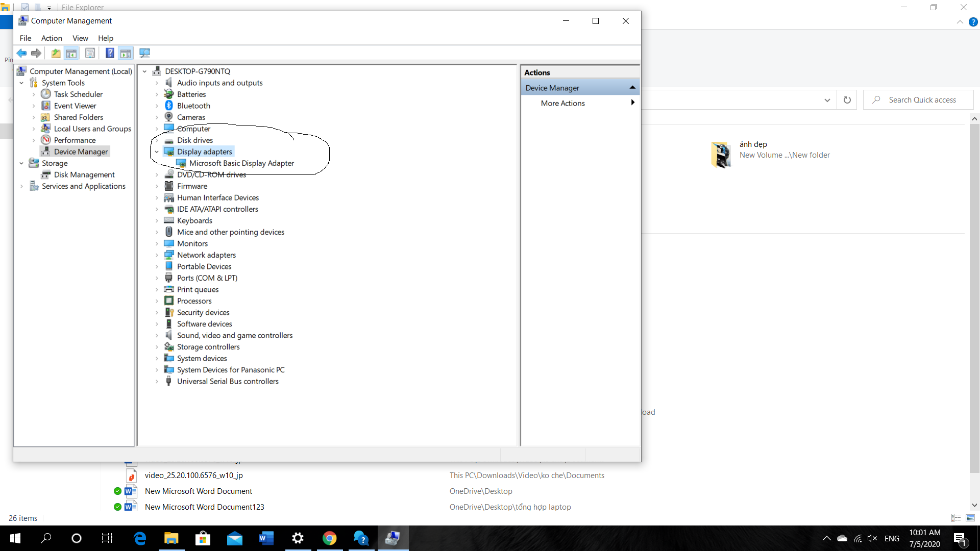Collapse the System Tools tree node
Image resolution: width=980 pixels, height=551 pixels.
point(21,83)
